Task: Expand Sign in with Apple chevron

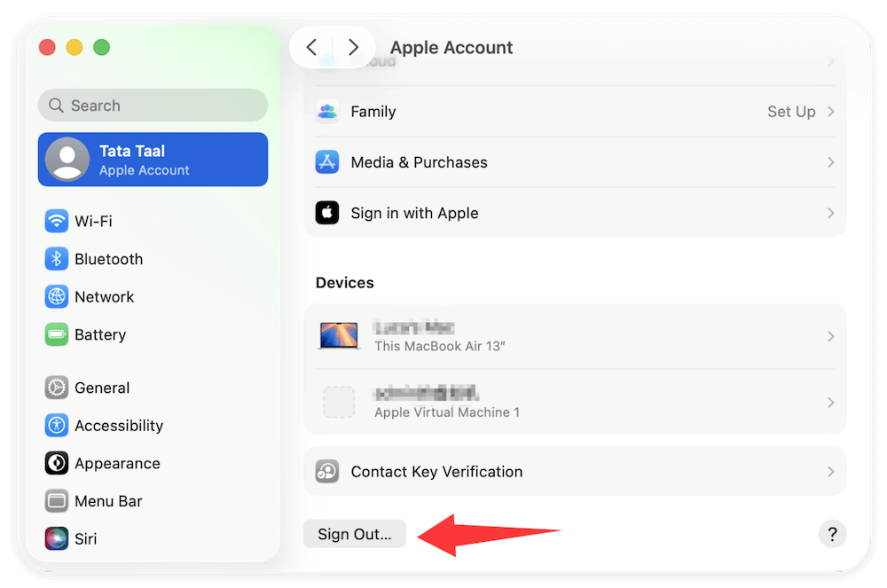Action: 831,213
